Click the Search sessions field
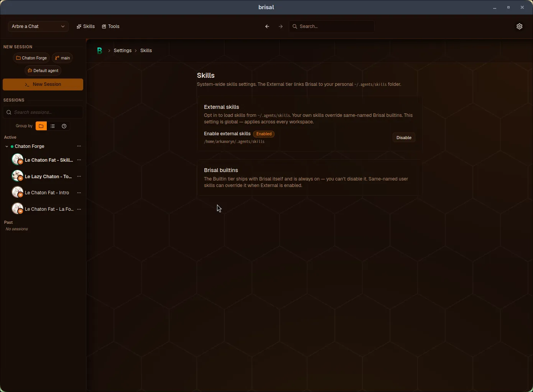 click(43, 112)
